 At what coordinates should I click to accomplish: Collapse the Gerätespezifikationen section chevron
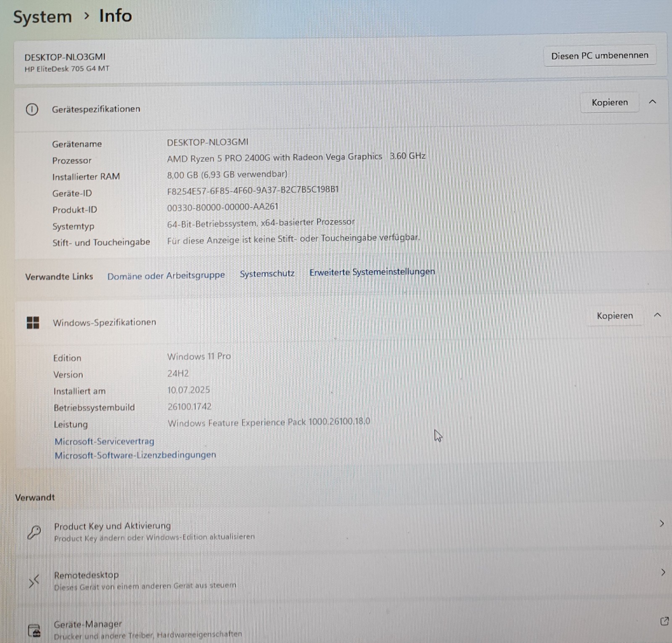coord(652,102)
